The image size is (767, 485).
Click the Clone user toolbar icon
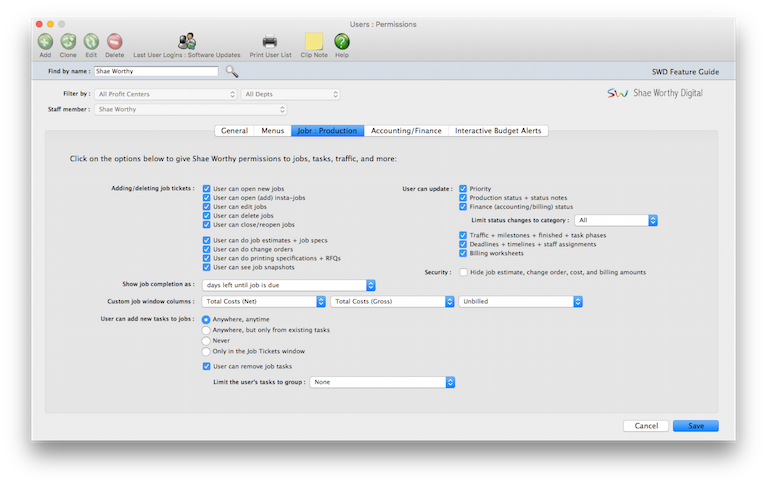pos(68,42)
